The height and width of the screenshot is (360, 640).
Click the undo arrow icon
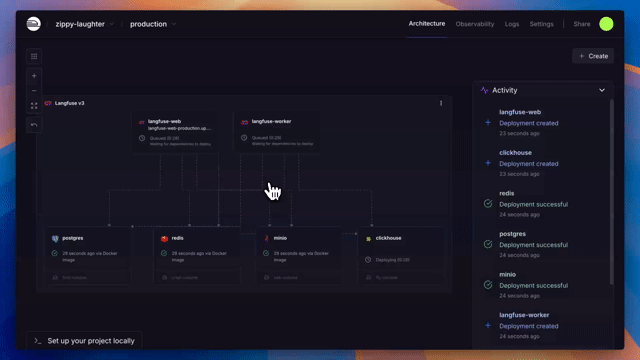[34, 125]
